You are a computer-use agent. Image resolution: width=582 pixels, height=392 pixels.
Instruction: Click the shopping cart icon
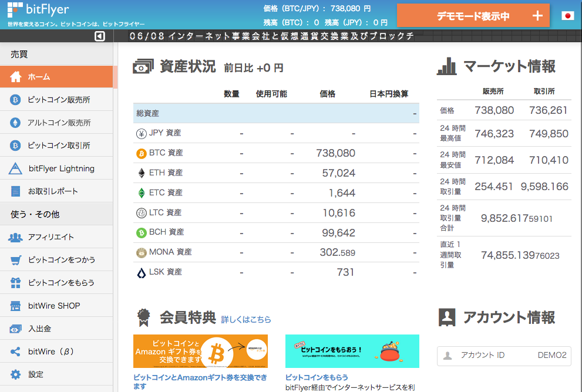(16, 261)
